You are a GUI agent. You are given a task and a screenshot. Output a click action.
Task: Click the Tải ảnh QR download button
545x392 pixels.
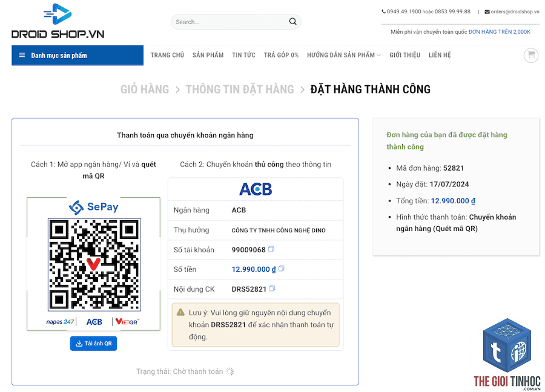coord(93,344)
